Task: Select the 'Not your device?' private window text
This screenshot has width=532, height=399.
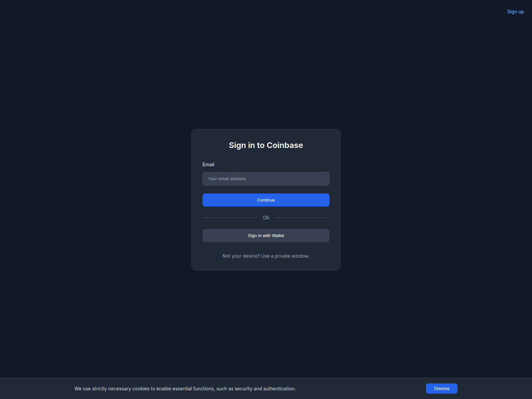Action: (x=266, y=256)
